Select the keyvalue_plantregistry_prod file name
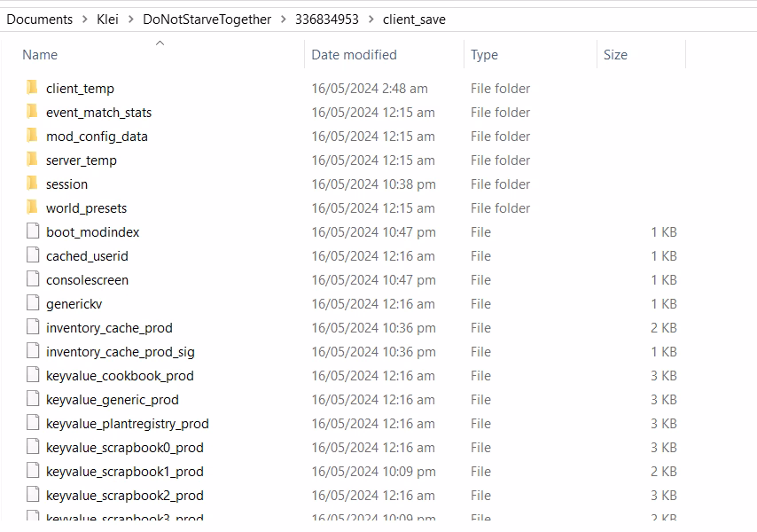The image size is (757, 532). coord(128,424)
